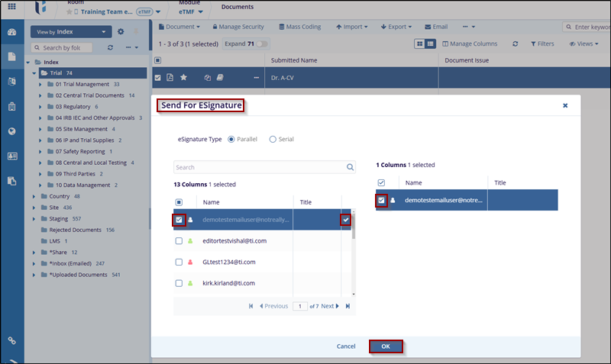Click the Cancel link in dialog
Image resolution: width=611 pixels, height=364 pixels.
tap(346, 346)
